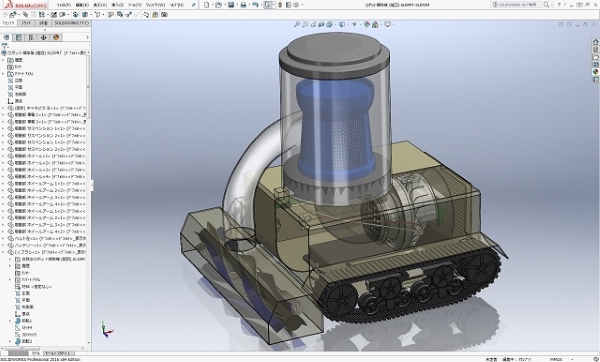
Task: Toggle the menu bar pin icon
Action: point(194,5)
